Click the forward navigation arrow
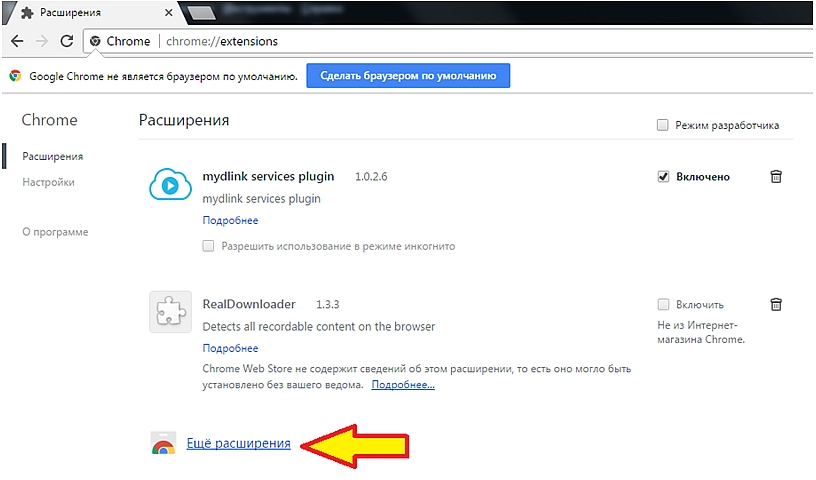This screenshot has height=480, width=816. tap(42, 41)
